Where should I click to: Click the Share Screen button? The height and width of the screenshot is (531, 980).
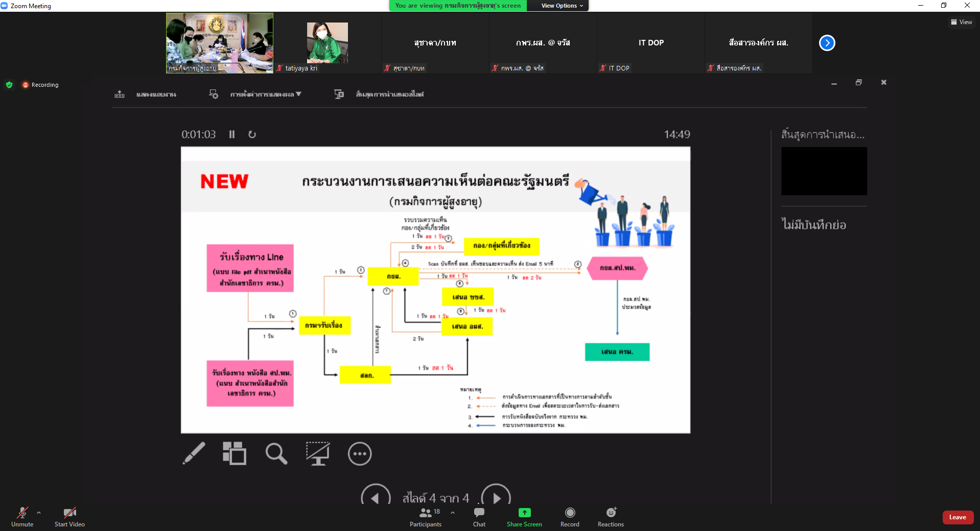click(x=524, y=517)
